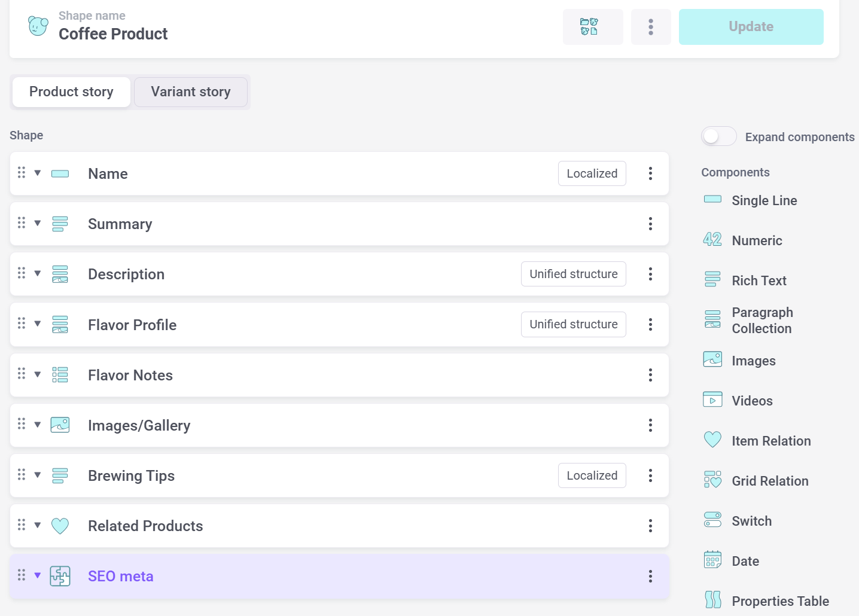
Task: Select the Item Relation heart icon
Action: [x=712, y=440]
